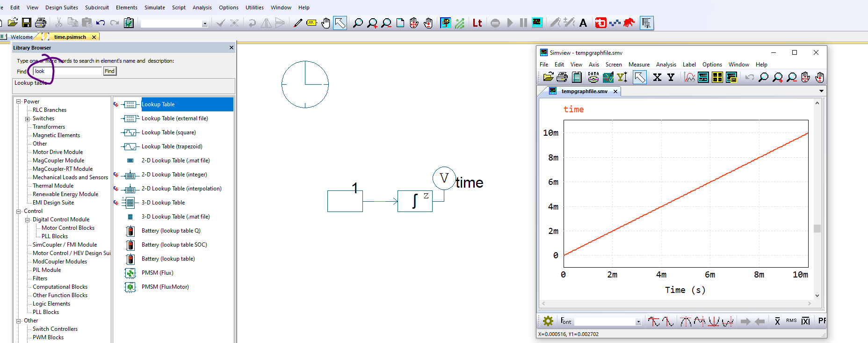Image resolution: width=868 pixels, height=343 pixels.
Task: Place a yellow Label on the schematic
Action: (311, 22)
